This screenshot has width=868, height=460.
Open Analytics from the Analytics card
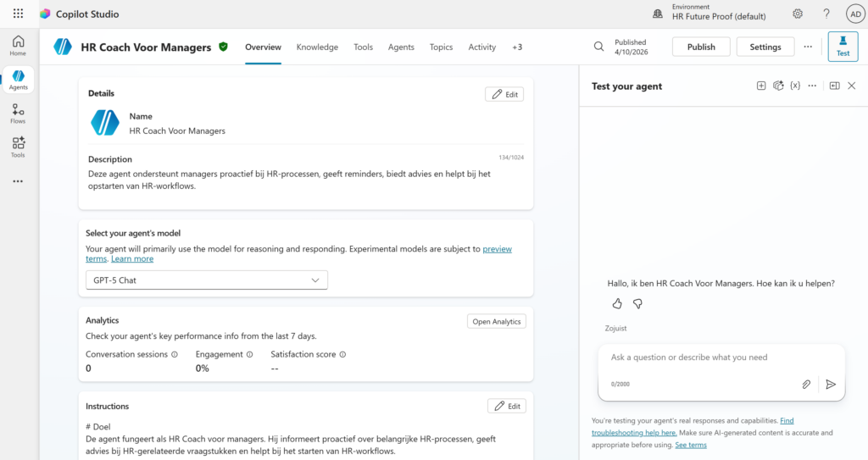[x=497, y=321]
